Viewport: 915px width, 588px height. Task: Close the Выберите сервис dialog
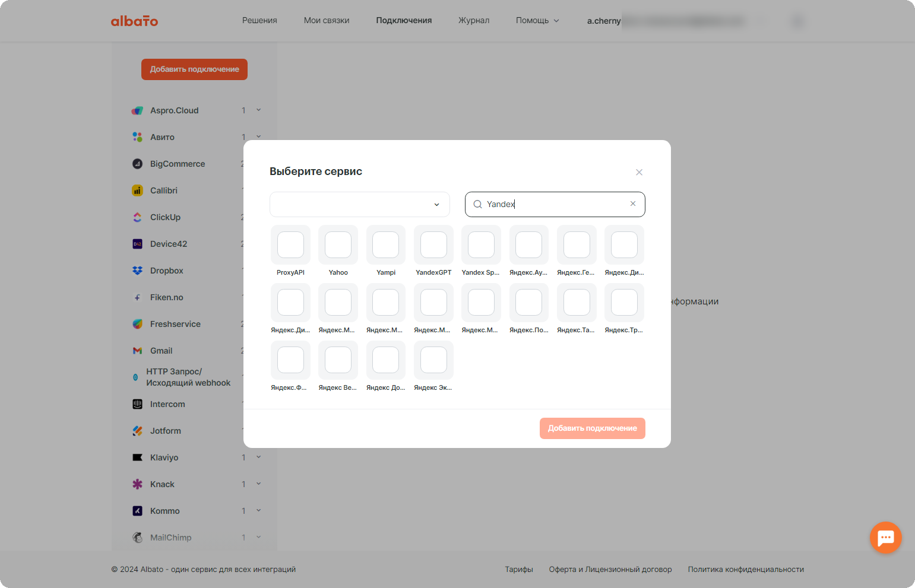(639, 172)
